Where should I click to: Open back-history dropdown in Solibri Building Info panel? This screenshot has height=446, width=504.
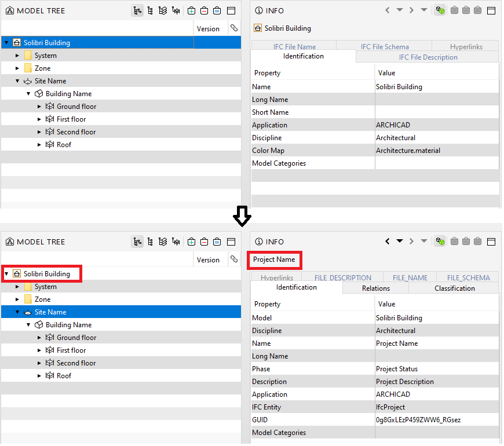(x=400, y=10)
